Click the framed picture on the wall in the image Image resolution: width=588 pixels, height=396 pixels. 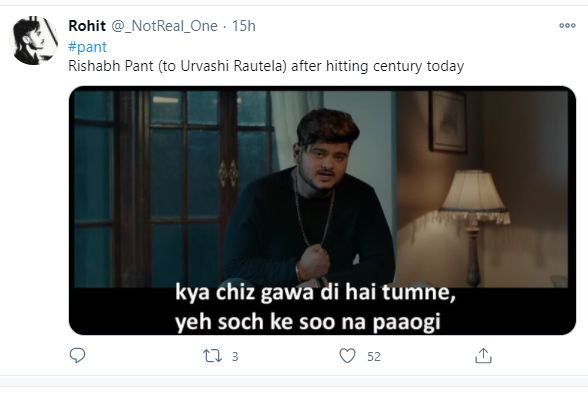[448, 122]
